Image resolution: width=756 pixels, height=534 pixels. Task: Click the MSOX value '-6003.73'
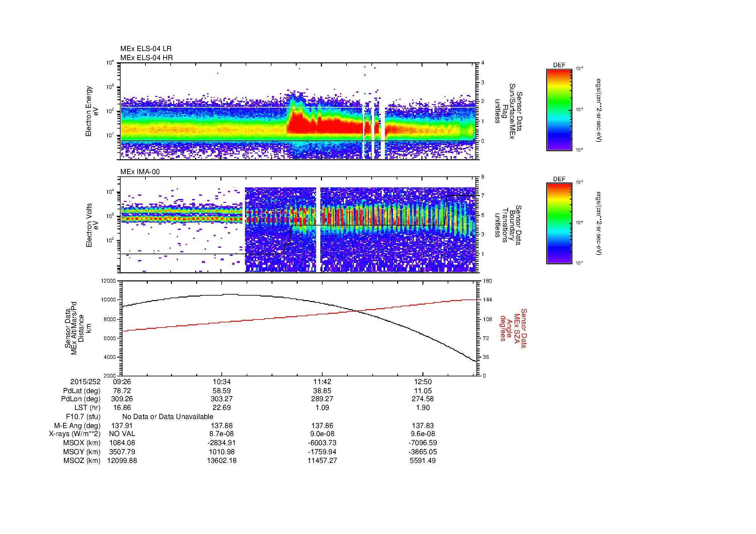click(322, 443)
